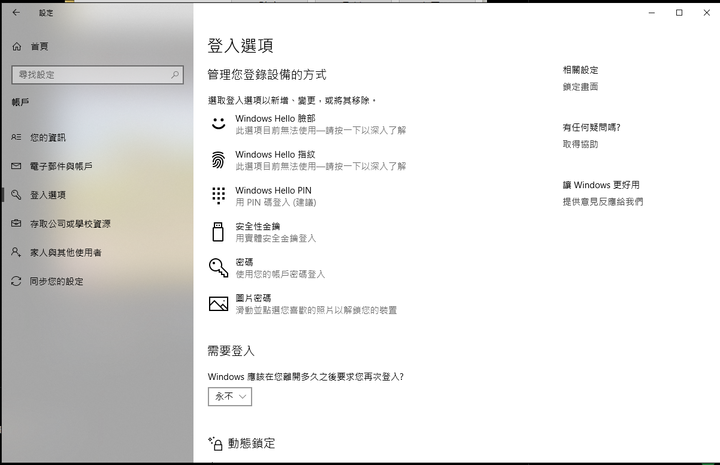The height and width of the screenshot is (465, 720).
Task: Click the 有任何疑問嗎? heading
Action: pos(591,127)
